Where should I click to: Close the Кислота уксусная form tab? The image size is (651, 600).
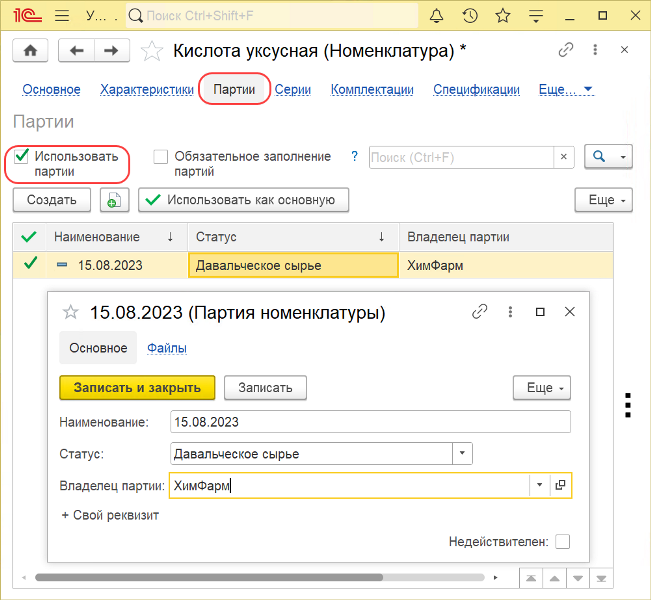[624, 50]
